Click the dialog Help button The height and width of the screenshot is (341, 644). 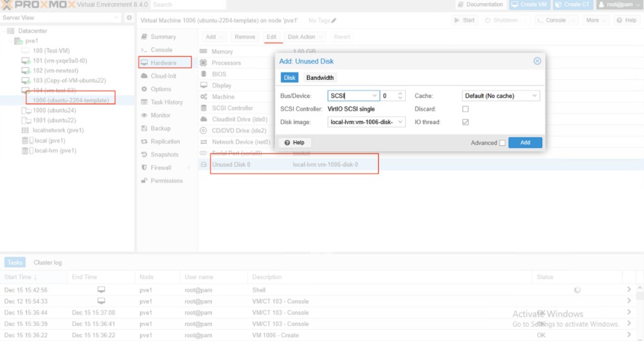click(294, 143)
